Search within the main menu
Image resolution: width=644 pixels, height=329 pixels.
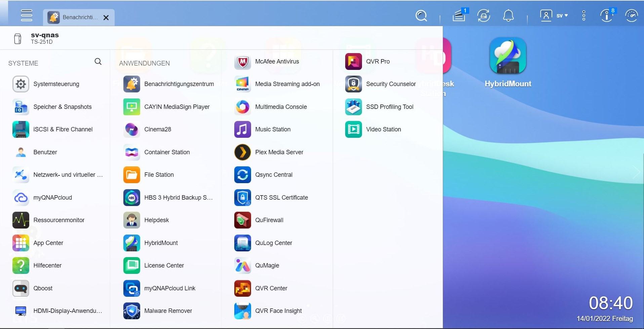98,61
